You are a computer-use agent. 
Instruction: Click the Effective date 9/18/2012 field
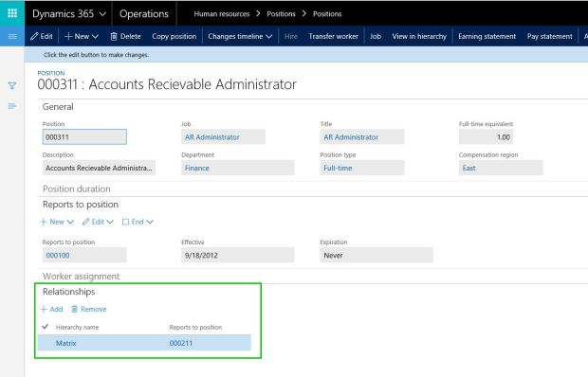238,256
